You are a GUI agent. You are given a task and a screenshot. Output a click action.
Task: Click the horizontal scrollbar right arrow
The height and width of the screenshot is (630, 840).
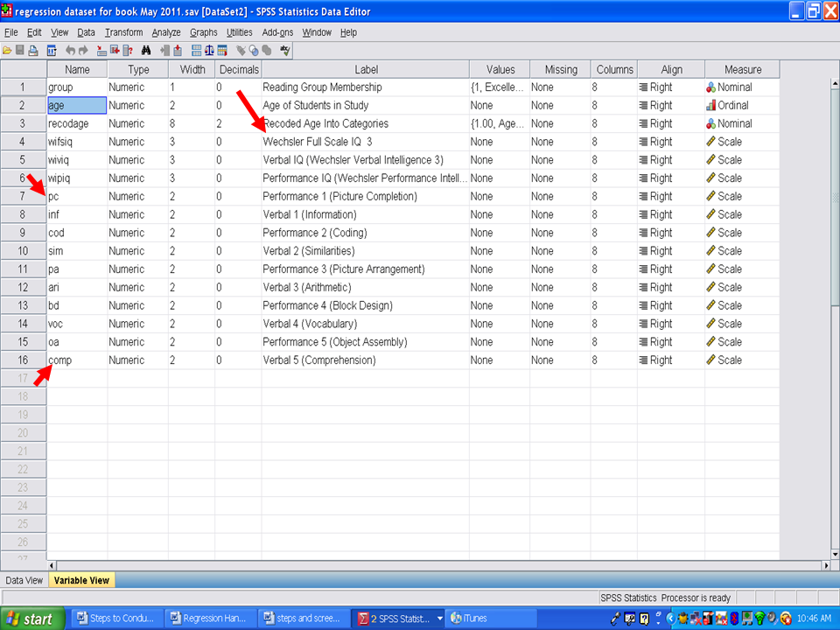tap(825, 566)
